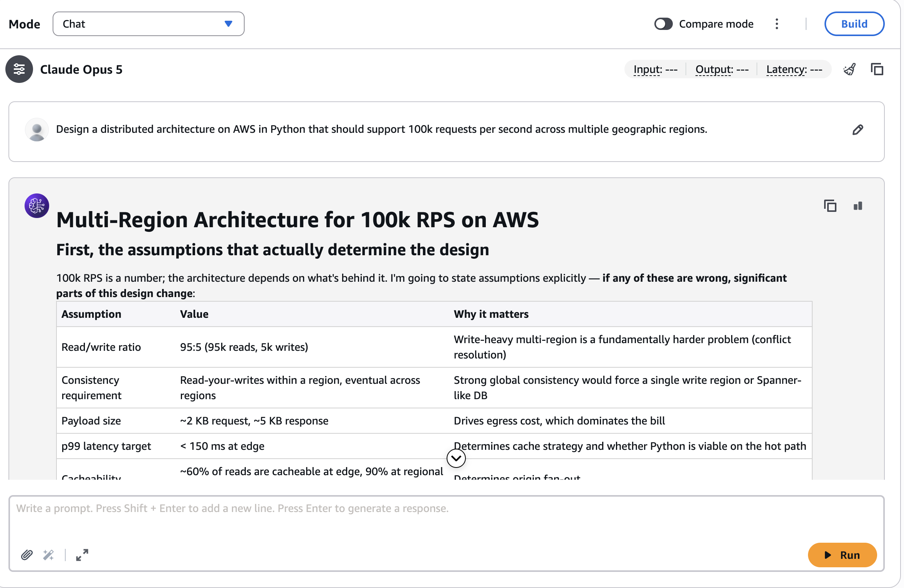Run the prompt with the Run button
Image resolution: width=904 pixels, height=588 pixels.
[842, 555]
